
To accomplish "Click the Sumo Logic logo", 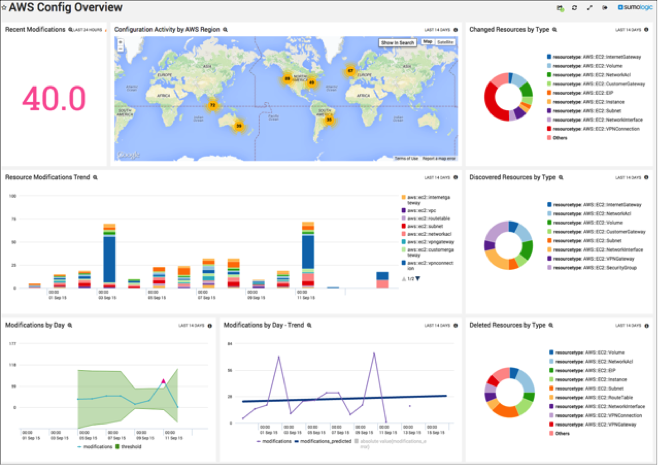I will (x=635, y=7).
